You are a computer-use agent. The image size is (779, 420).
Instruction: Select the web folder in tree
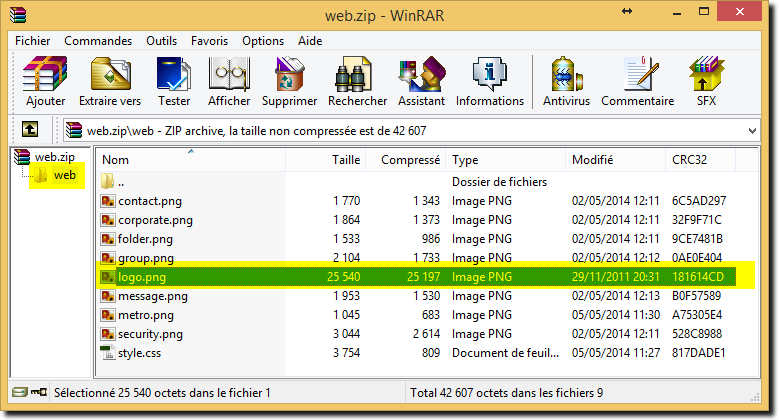65,175
